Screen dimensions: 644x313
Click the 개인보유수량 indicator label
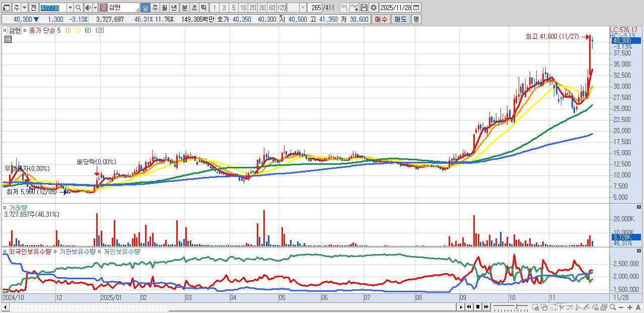pos(121,252)
